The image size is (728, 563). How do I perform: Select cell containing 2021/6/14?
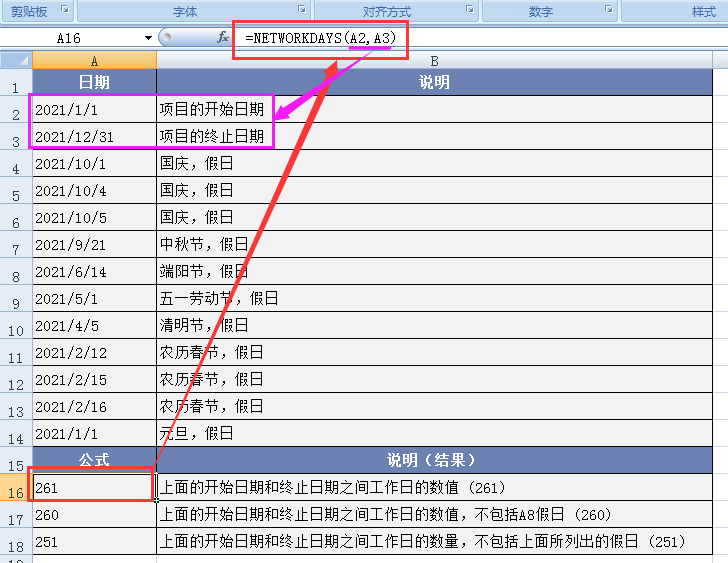94,271
